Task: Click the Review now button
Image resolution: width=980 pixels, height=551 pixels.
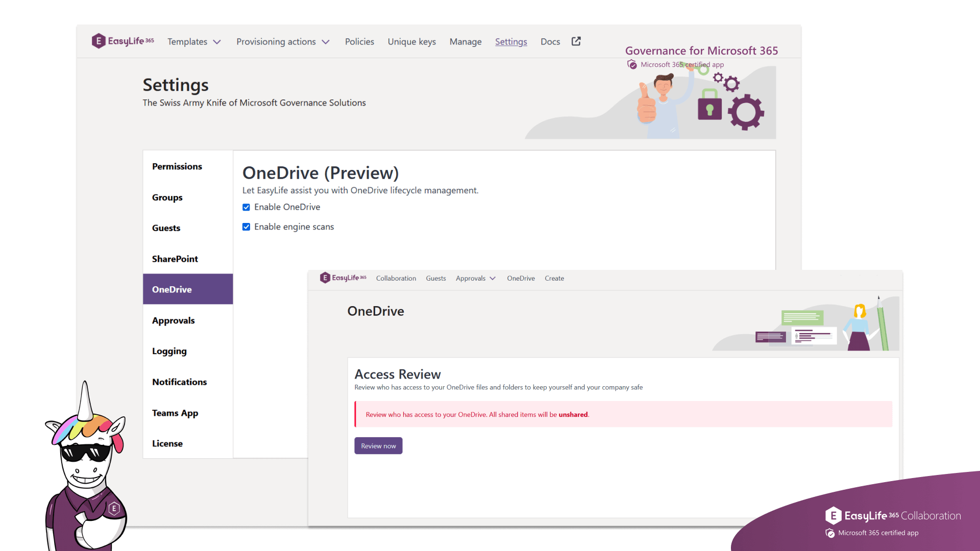Action: (378, 445)
